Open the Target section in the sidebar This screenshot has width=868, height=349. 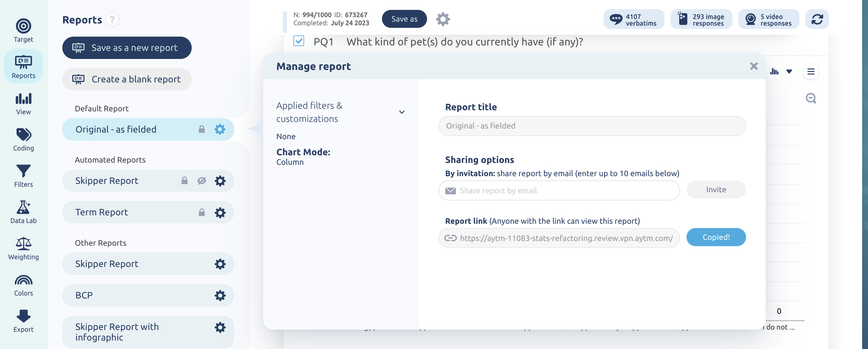coord(23,30)
